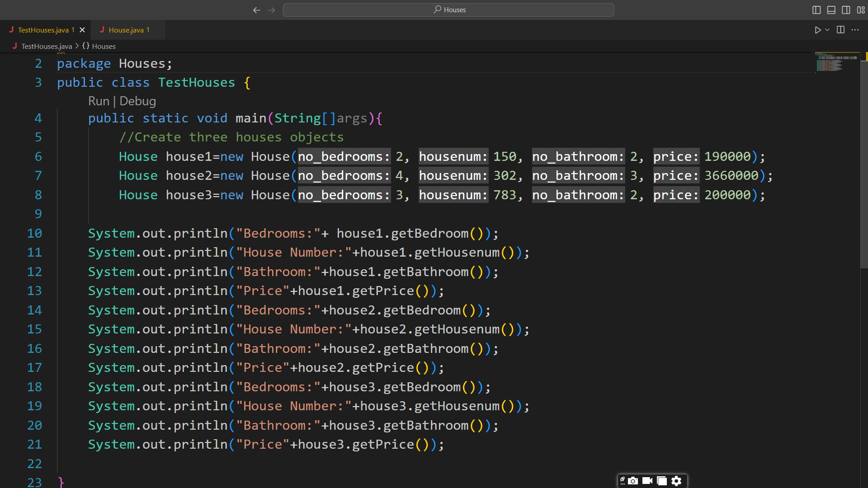Click the Debug code lens link
The width and height of the screenshot is (868, 488).
pos(137,101)
